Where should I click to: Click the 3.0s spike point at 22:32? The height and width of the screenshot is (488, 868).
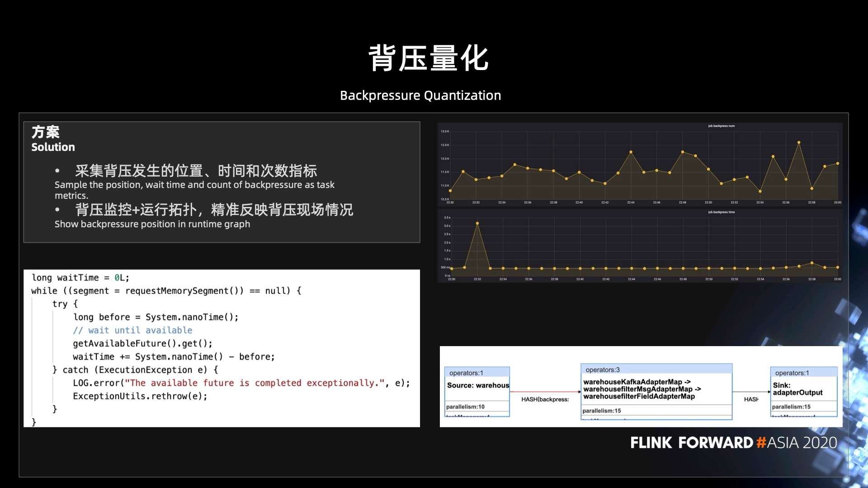click(477, 223)
